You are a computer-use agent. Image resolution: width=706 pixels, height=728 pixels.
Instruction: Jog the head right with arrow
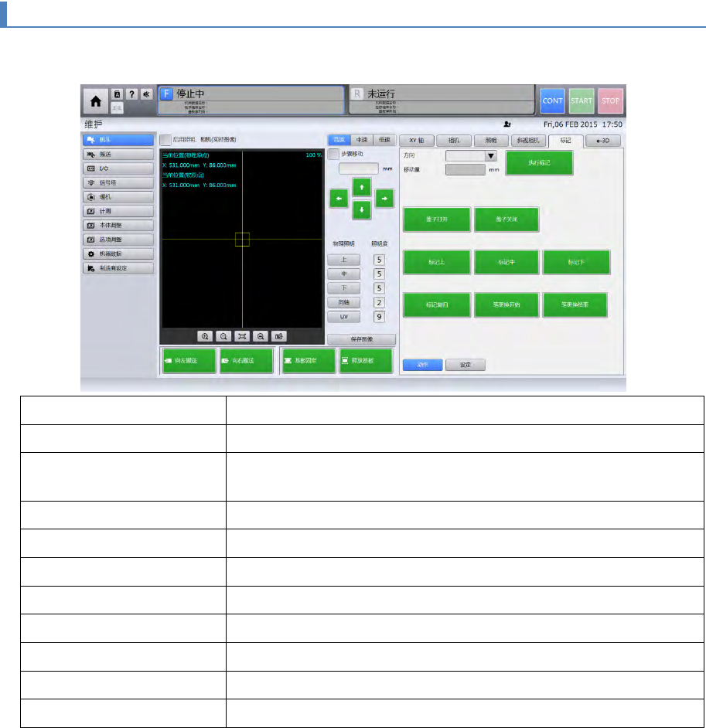[384, 199]
